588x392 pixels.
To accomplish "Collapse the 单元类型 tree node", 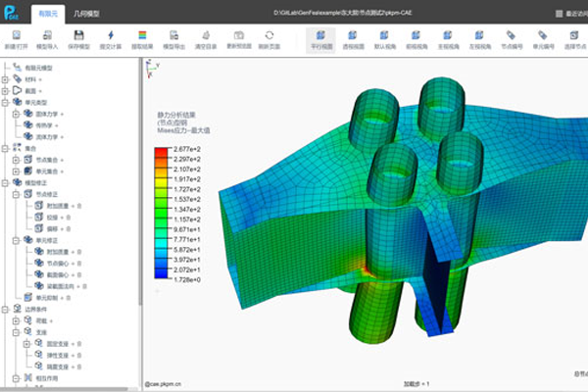I will click(6, 104).
